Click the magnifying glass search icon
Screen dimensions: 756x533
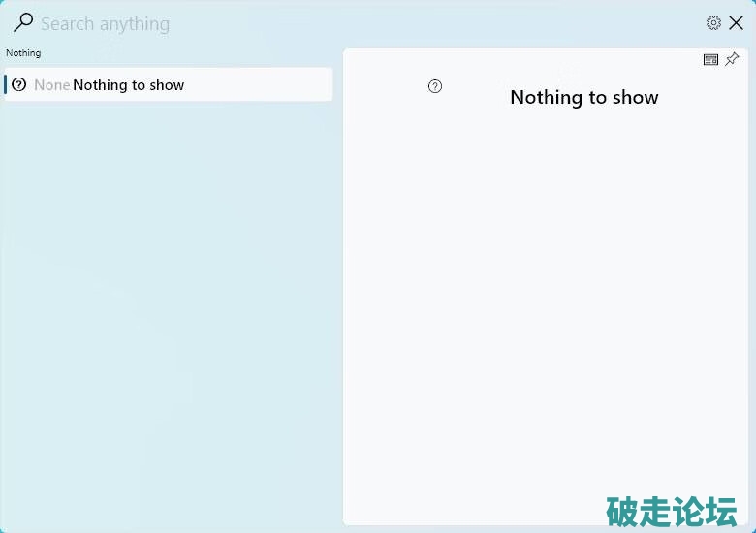23,22
